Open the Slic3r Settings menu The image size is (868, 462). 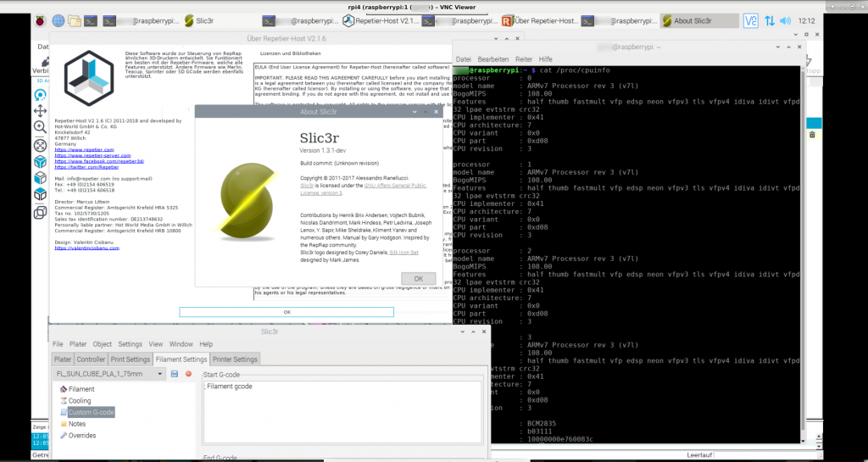click(x=130, y=344)
